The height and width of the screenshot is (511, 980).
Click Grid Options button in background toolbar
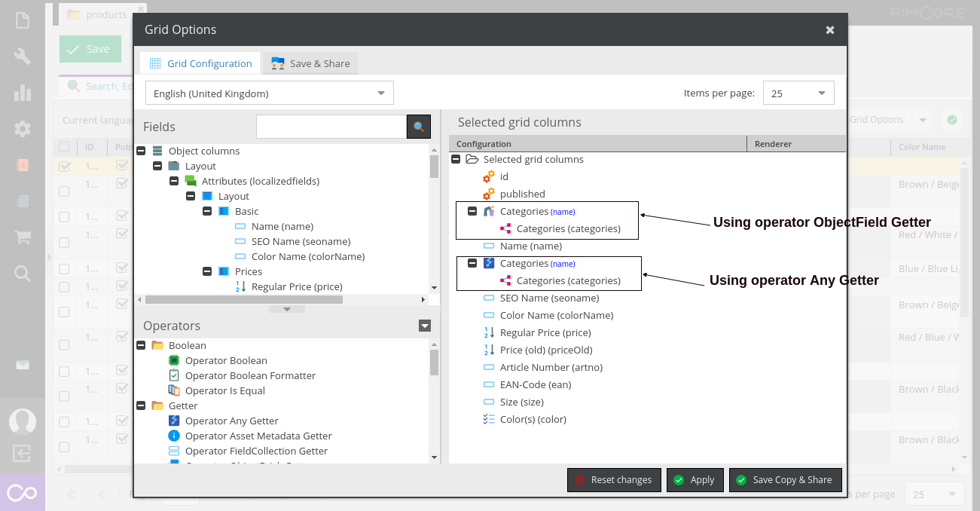point(877,120)
